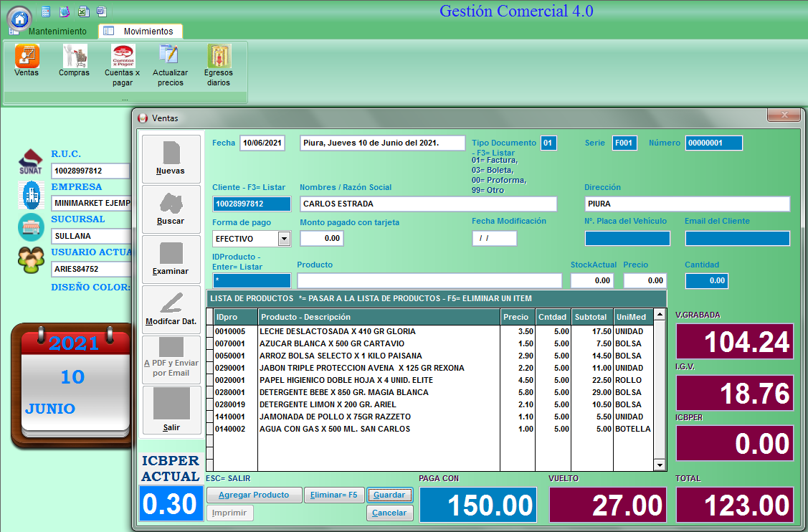Click the Excel icon in quick access bar

pyautogui.click(x=83, y=11)
